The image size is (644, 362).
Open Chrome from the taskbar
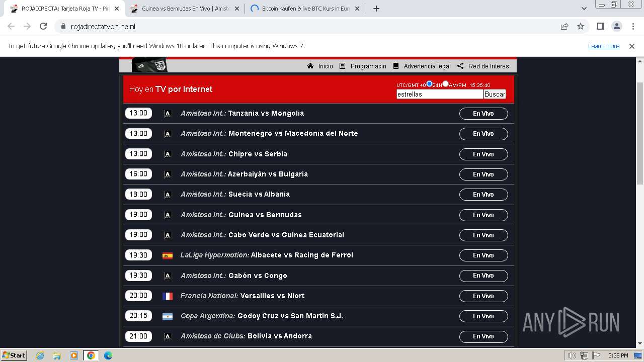point(91,355)
